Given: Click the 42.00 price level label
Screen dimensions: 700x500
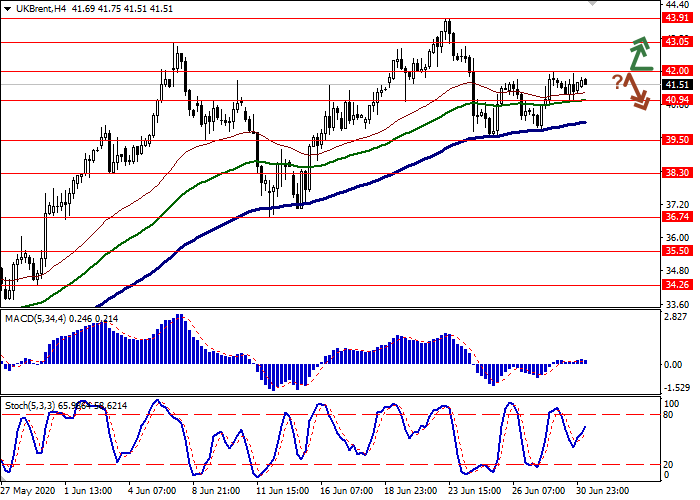Looking at the screenshot, I should tap(678, 71).
